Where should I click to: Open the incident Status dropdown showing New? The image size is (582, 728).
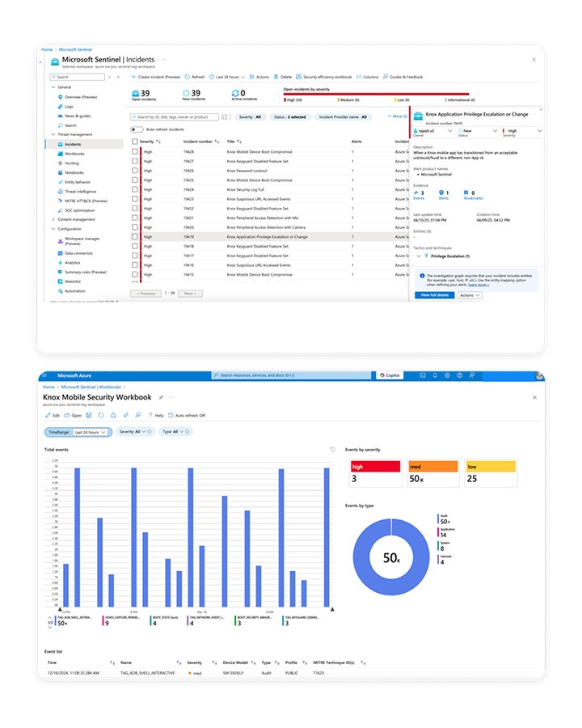pos(478,131)
